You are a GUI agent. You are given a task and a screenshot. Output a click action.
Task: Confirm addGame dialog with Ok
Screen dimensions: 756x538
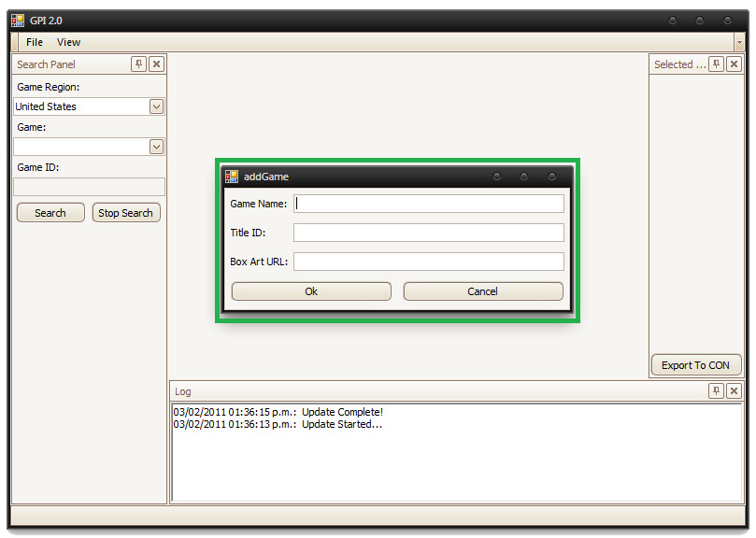point(311,291)
